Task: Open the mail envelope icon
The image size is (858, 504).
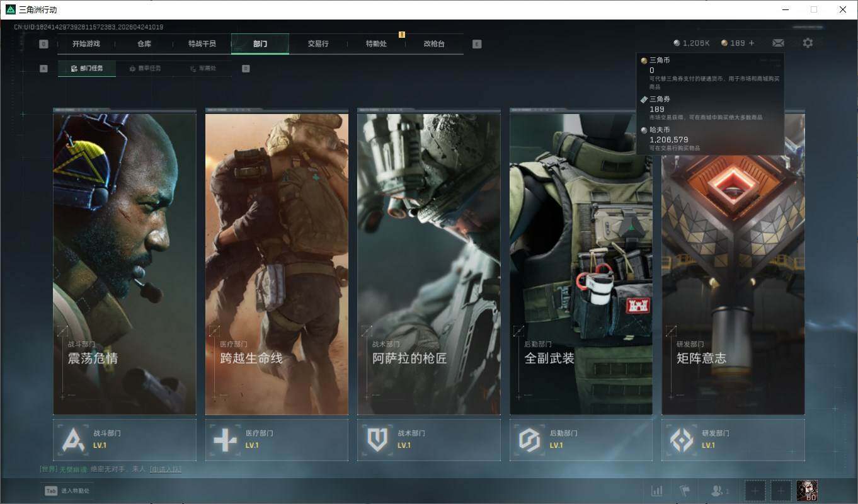Action: (x=778, y=43)
